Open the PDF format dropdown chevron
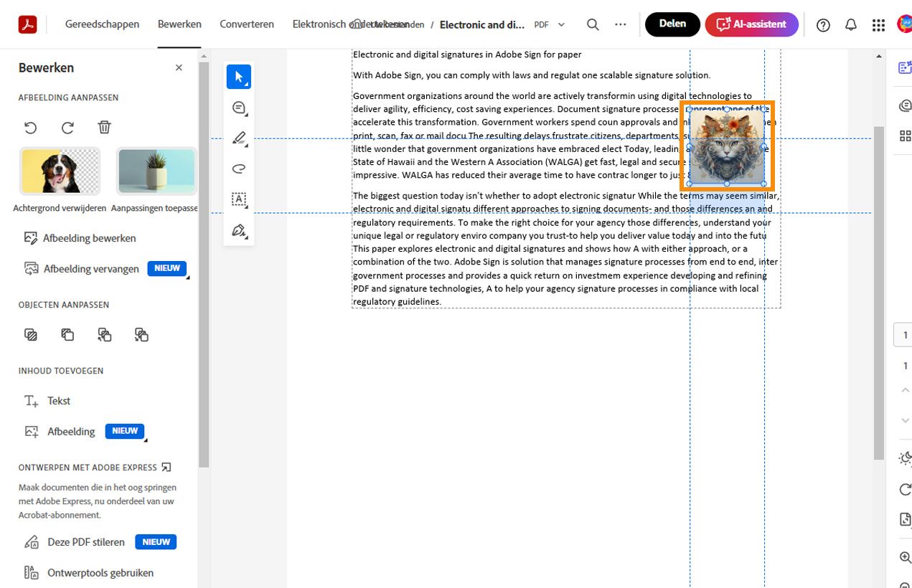The image size is (912, 588). pos(562,24)
